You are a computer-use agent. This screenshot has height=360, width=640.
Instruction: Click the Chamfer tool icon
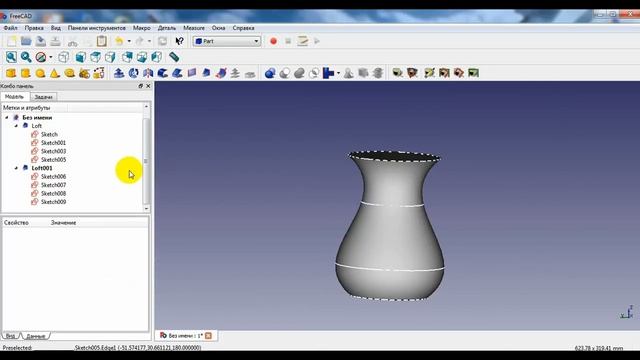click(177, 73)
